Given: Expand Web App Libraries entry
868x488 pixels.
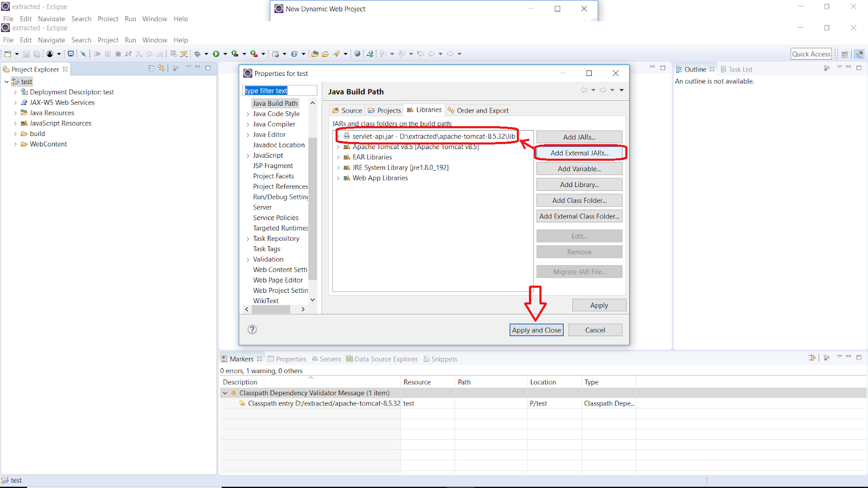Looking at the screenshot, I should 338,178.
